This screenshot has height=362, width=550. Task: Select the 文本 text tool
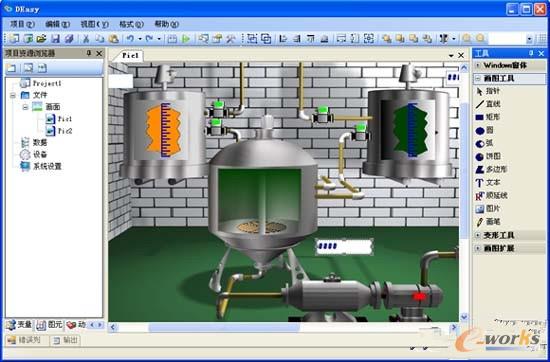[488, 182]
